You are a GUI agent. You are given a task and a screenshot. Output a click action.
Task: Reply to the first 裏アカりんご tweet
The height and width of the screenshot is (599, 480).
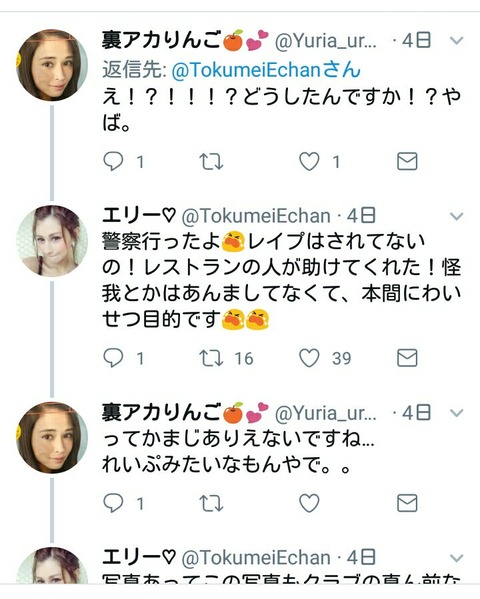pos(113,162)
